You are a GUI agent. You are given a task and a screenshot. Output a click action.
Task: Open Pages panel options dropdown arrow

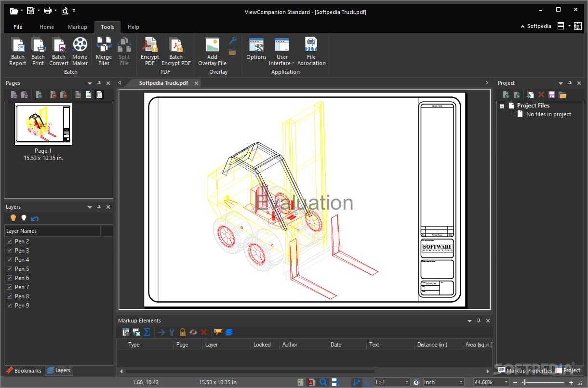pyautogui.click(x=90, y=83)
